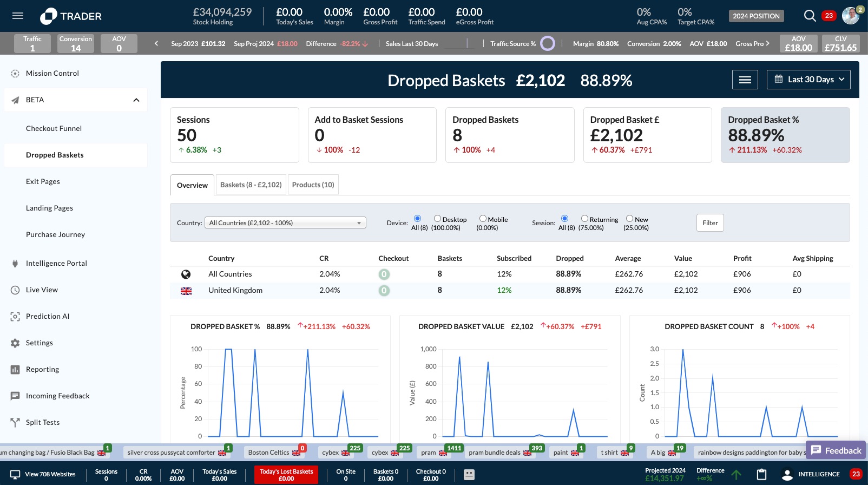Open Mission Control from the sidebar
The height and width of the screenshot is (485, 868).
(x=52, y=73)
